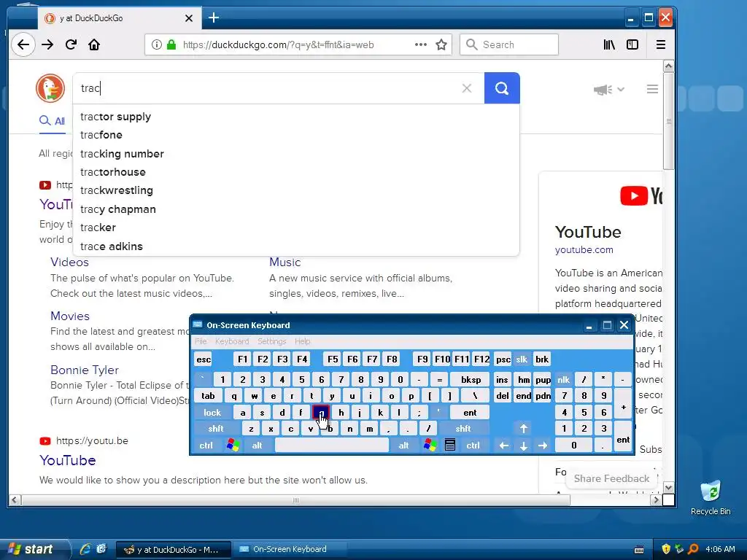747x560 pixels.
Task: Open On-Screen Keyboard Help menu
Action: coord(302,341)
